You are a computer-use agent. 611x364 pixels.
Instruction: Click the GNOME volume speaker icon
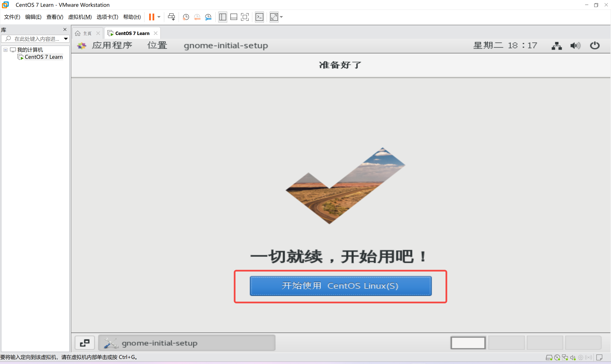pos(575,46)
